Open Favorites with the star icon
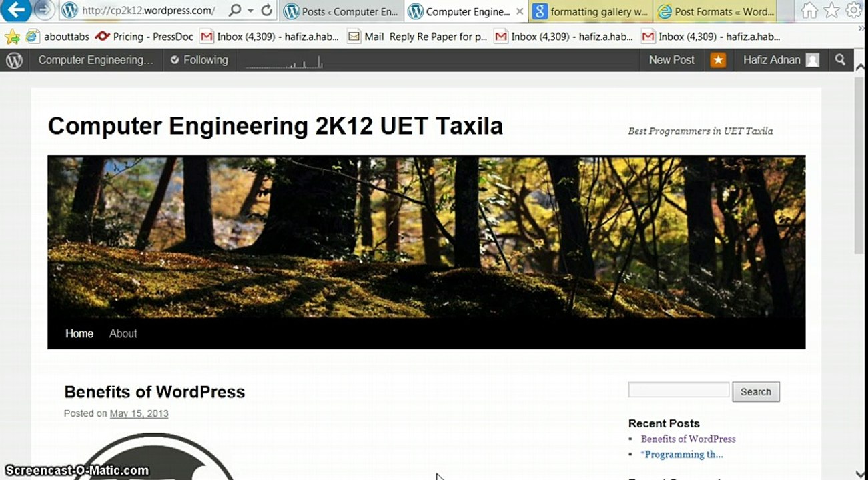Viewport: 868px width, 480px height. pyautogui.click(x=831, y=11)
